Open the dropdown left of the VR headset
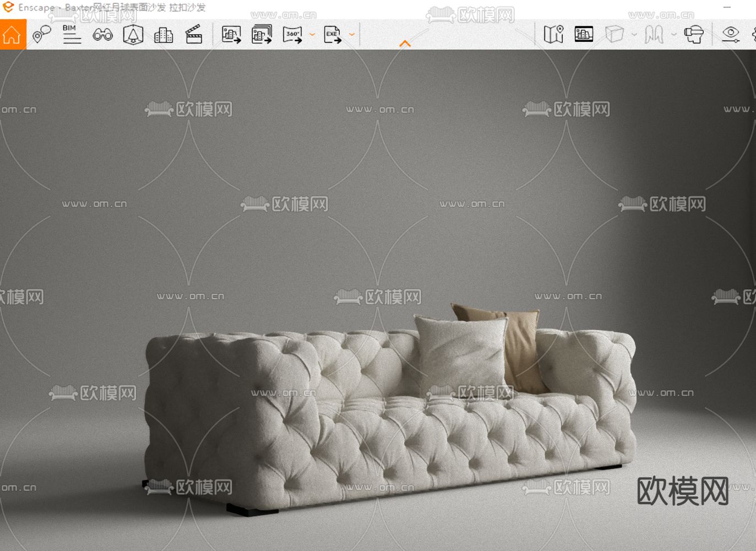The height and width of the screenshot is (551, 756). click(x=674, y=35)
